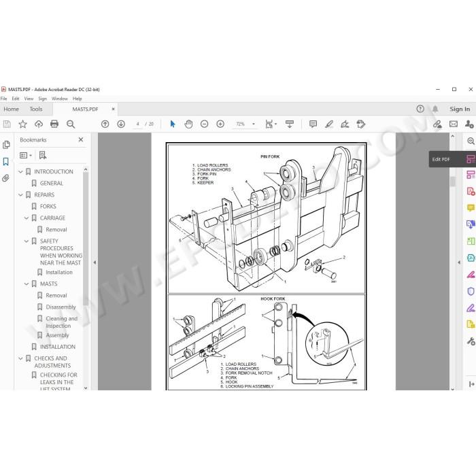Click the Zoom In plus icon
The width and height of the screenshot is (476, 476).
point(220,124)
